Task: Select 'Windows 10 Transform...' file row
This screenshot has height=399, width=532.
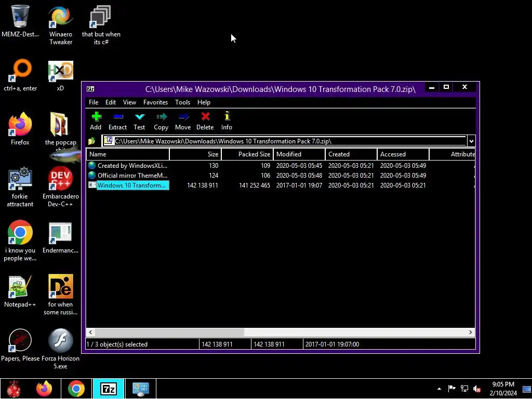Action: tap(281, 185)
